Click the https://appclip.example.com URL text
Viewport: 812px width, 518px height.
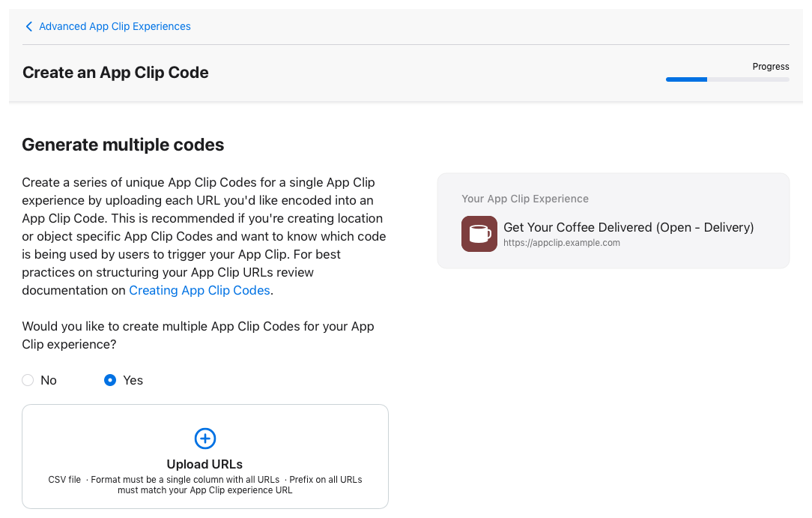(x=563, y=242)
